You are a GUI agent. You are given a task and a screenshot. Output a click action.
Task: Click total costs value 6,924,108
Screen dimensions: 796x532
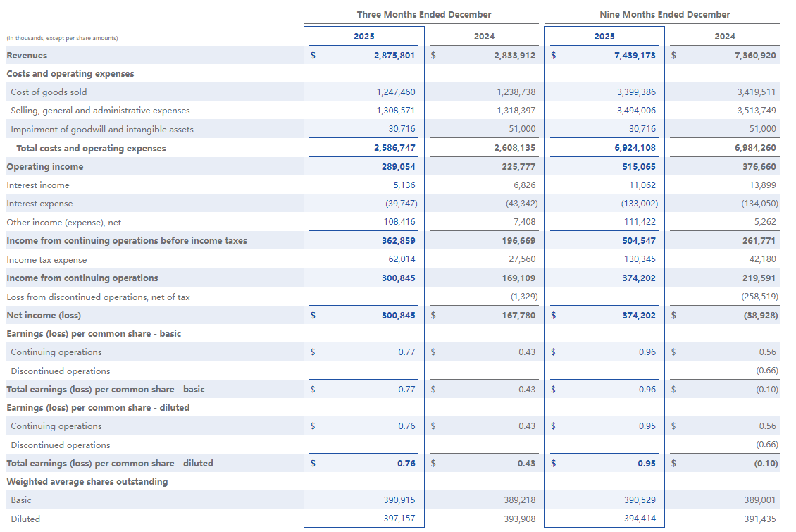[x=635, y=148]
